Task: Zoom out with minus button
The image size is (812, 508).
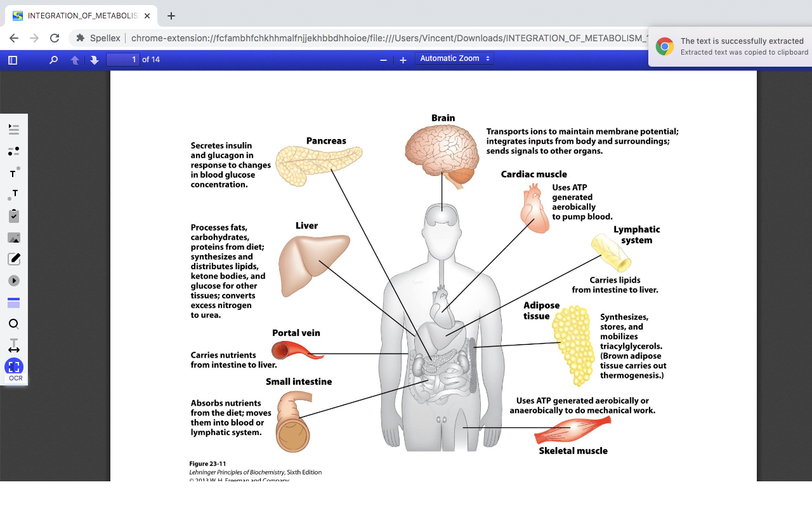Action: click(383, 60)
